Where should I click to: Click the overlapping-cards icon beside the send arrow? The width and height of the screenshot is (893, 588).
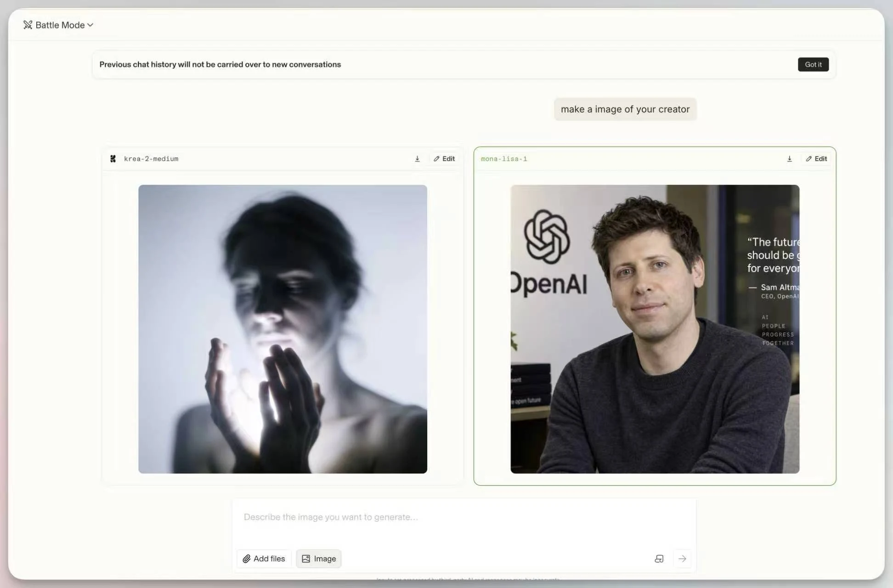coord(659,559)
